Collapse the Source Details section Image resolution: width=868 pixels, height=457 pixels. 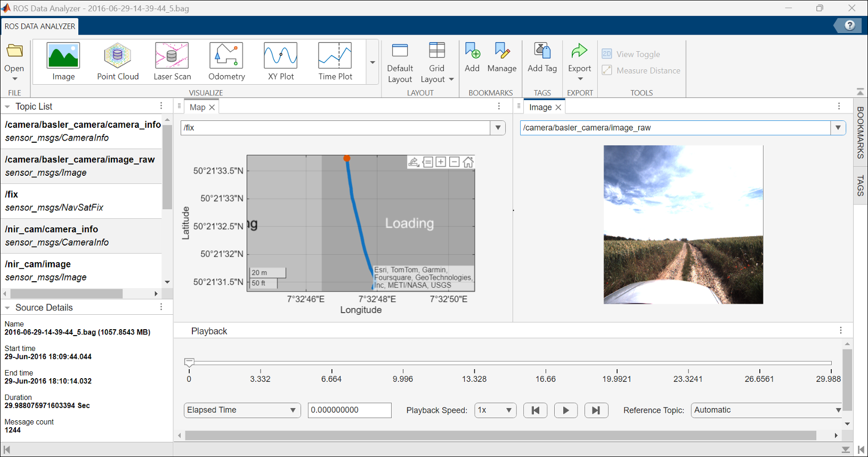click(7, 308)
